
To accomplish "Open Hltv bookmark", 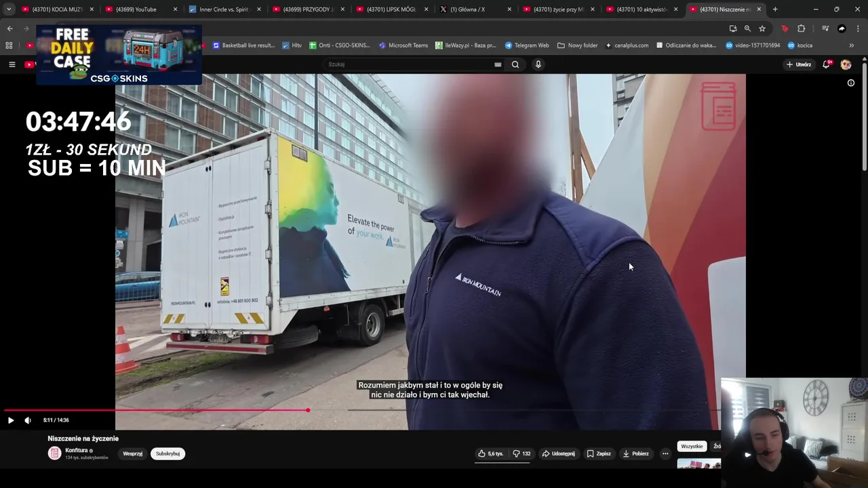I will [x=292, y=45].
